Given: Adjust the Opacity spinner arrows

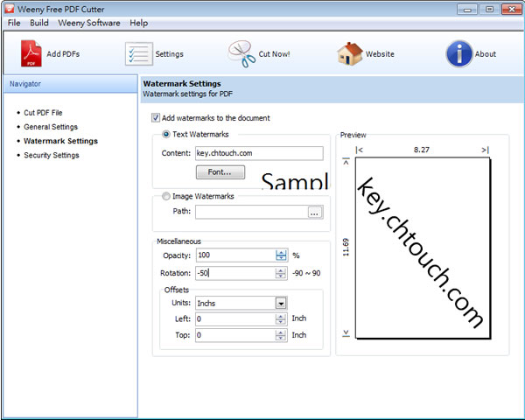Looking at the screenshot, I should (x=281, y=255).
